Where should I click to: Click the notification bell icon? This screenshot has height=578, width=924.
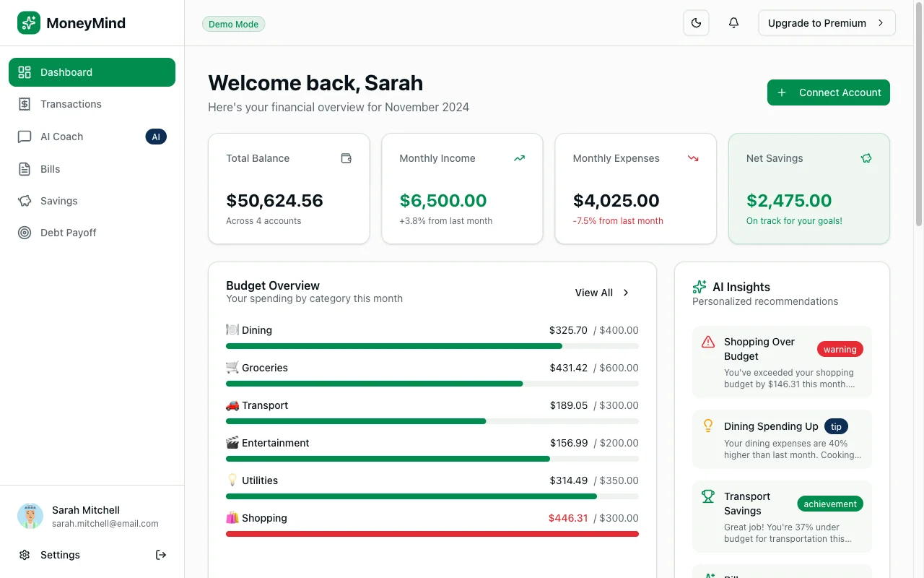coord(733,22)
